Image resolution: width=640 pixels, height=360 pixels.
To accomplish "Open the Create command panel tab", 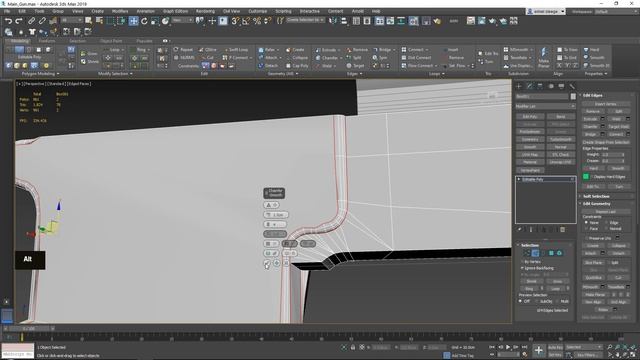I will [519, 86].
